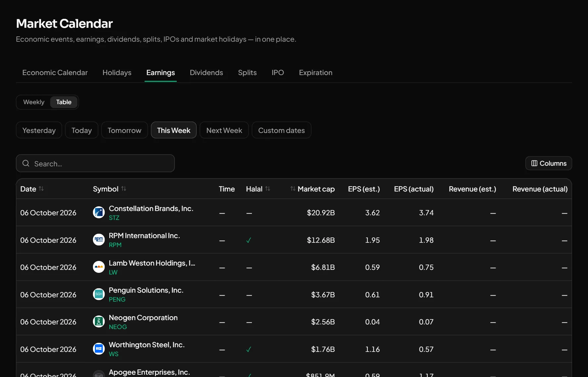Click the Apogee Enterprises, Inc. row name
Viewport: 588px width, 377px height.
(149, 372)
